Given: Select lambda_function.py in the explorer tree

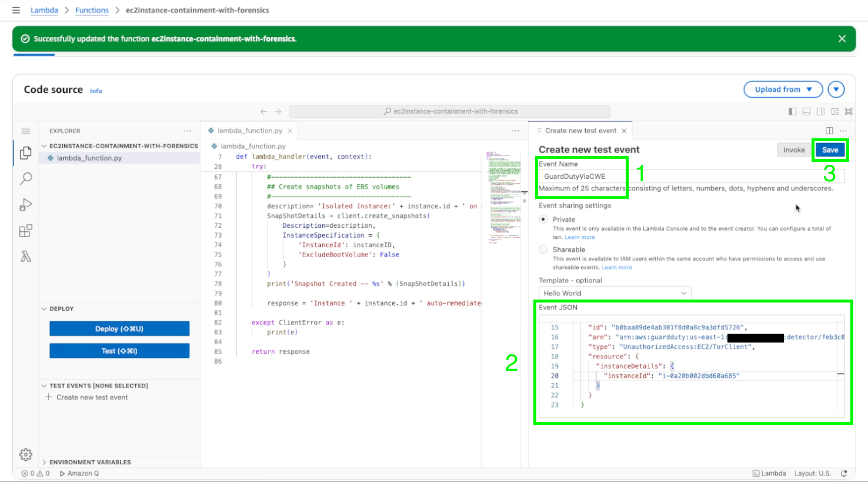Looking at the screenshot, I should 119,158.
